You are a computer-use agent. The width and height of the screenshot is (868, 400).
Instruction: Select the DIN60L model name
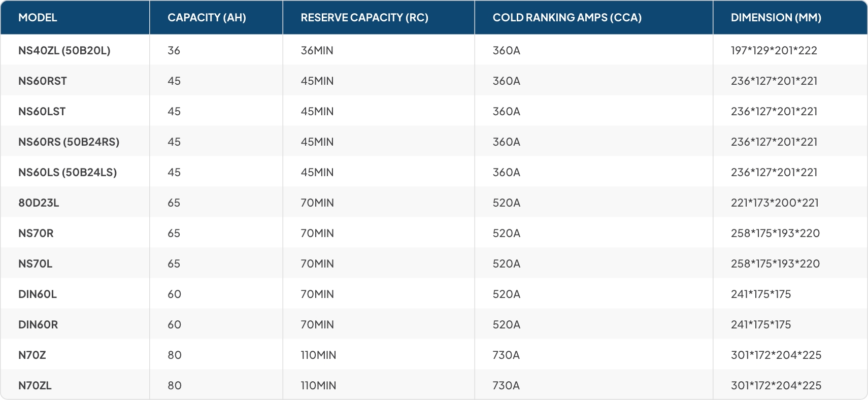(38, 294)
